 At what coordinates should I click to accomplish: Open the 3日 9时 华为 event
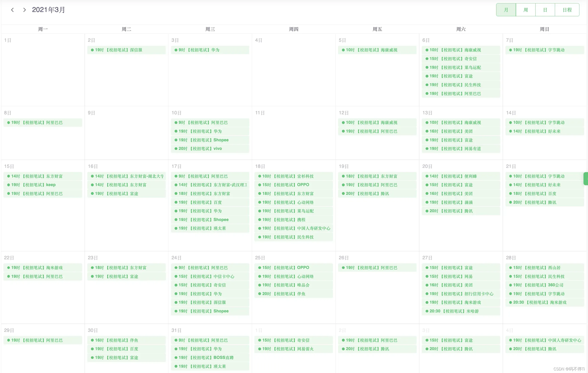point(210,50)
